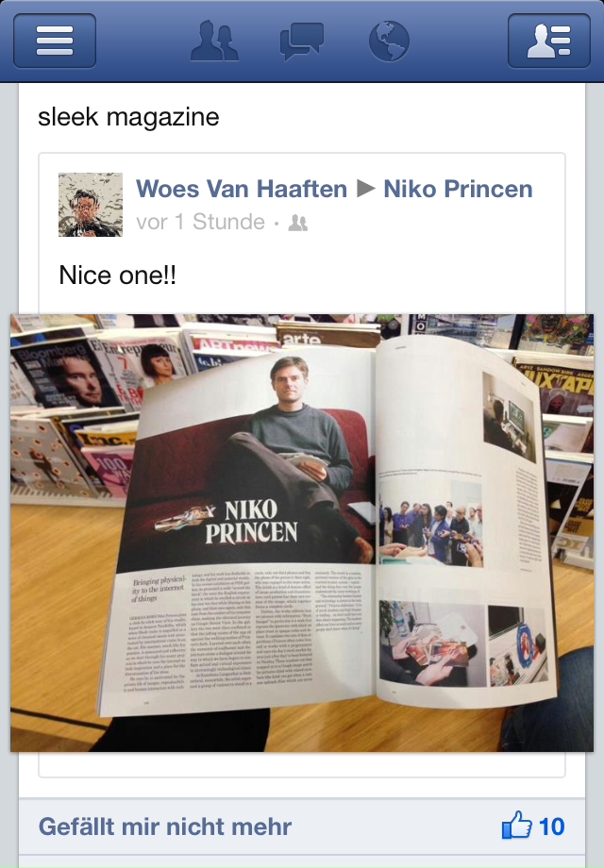View the count of 10 likes
604x868 pixels.
click(x=551, y=826)
